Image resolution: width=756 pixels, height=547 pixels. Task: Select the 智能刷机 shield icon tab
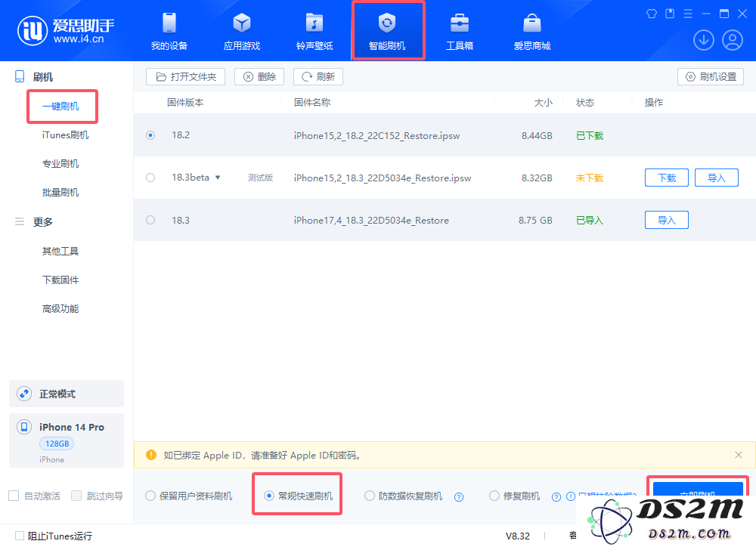(x=387, y=31)
